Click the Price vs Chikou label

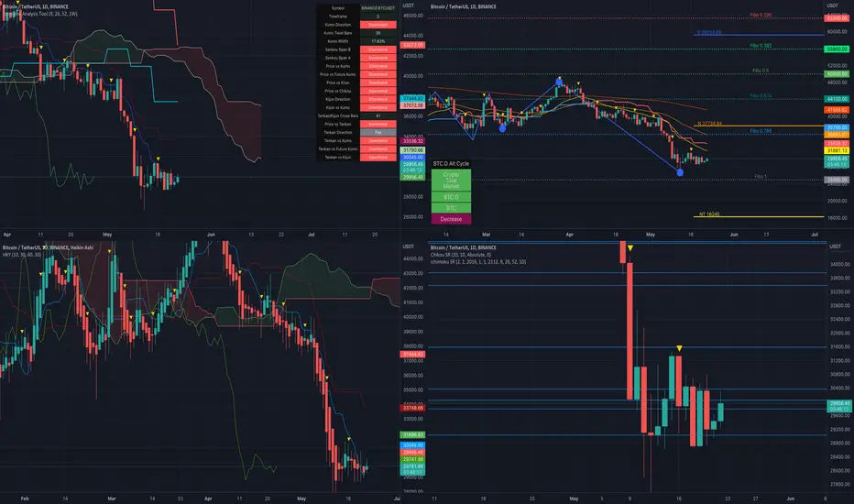pyautogui.click(x=338, y=91)
